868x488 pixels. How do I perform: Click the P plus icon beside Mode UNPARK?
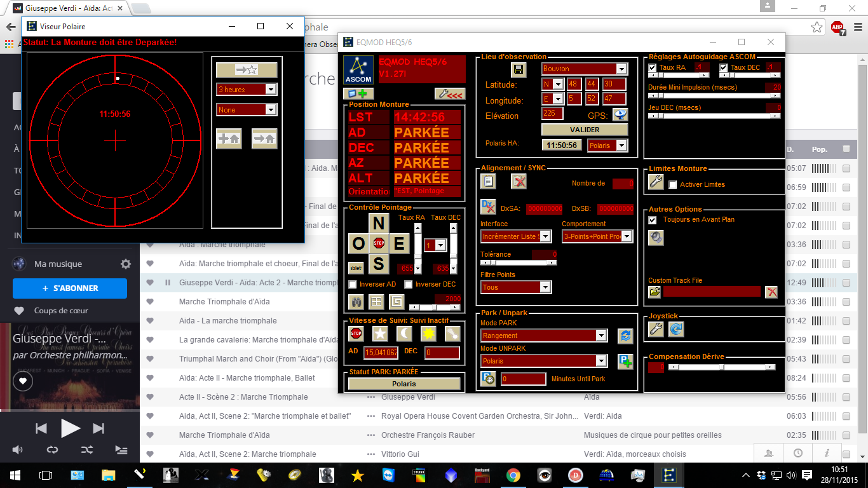[625, 361]
